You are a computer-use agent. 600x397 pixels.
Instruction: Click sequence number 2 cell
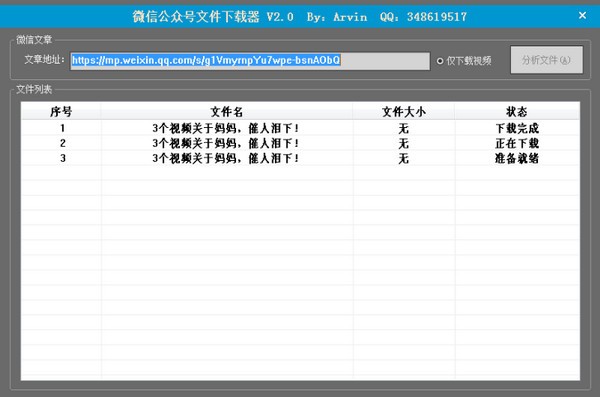(63, 143)
